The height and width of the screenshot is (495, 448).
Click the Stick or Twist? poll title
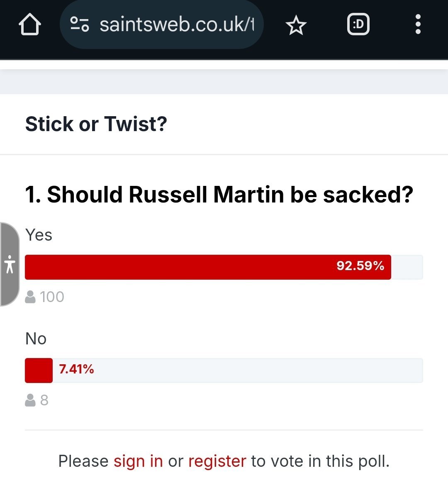tap(96, 124)
